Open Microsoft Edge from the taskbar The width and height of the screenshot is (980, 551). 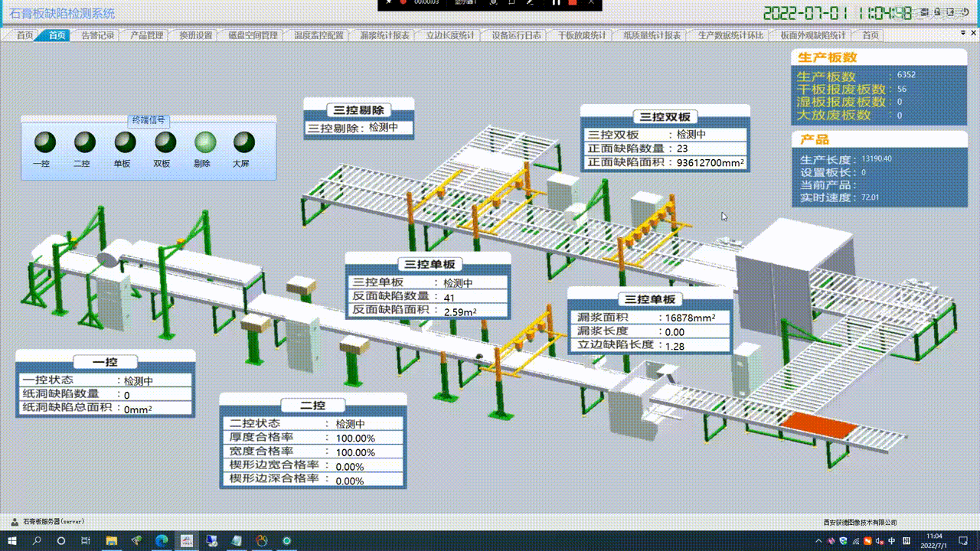[162, 541]
